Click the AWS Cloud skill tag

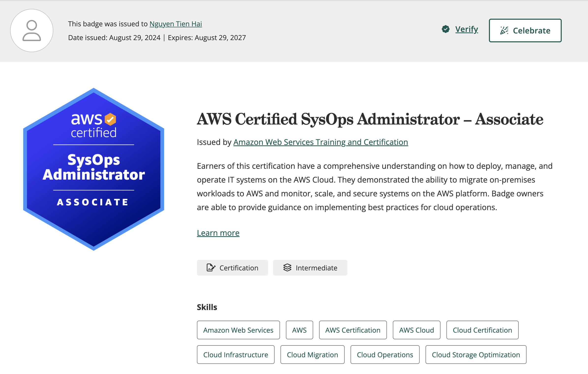[x=416, y=330]
